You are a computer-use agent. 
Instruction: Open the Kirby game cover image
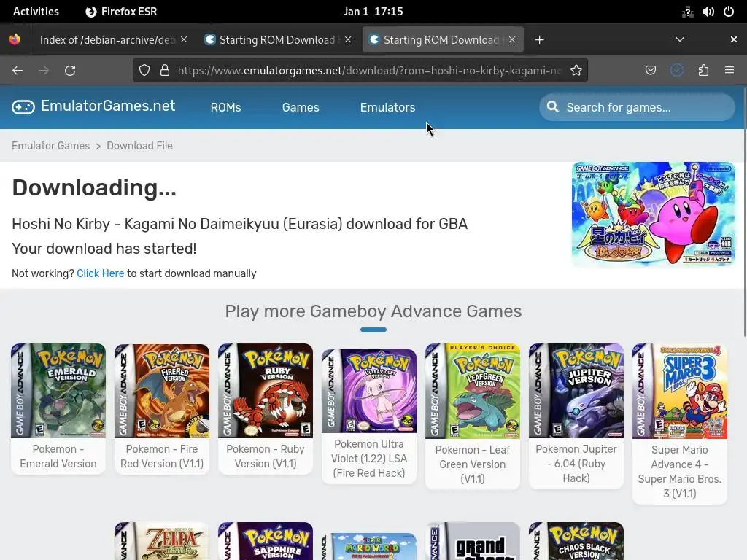(653, 214)
